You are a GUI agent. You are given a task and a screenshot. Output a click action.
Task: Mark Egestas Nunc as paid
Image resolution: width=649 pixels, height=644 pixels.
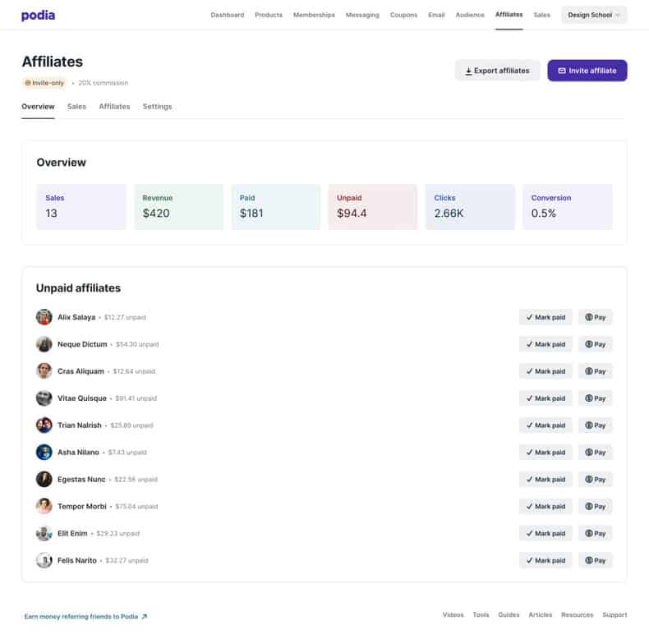(545, 479)
